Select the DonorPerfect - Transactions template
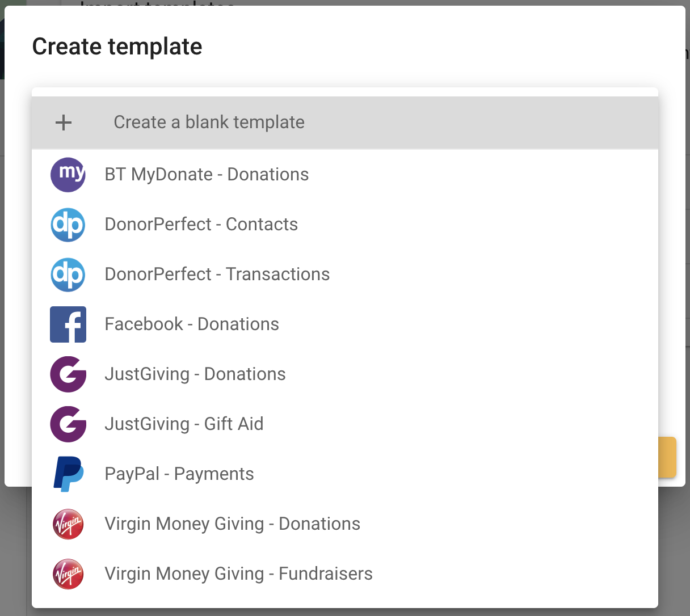The width and height of the screenshot is (690, 616). (x=217, y=274)
